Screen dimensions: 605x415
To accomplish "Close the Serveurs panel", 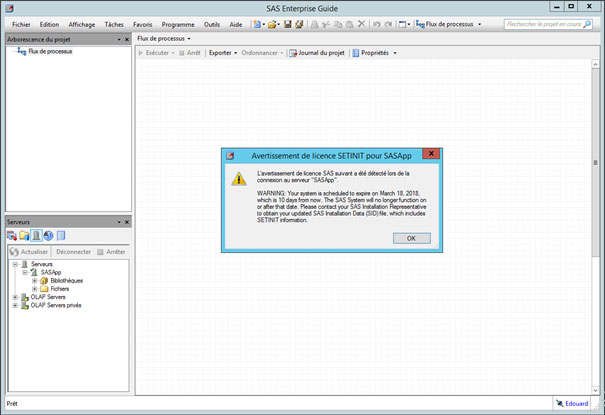I will (127, 222).
